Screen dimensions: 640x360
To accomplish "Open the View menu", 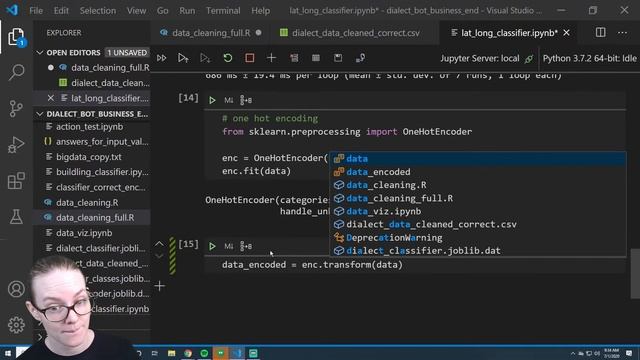I will tap(136, 11).
